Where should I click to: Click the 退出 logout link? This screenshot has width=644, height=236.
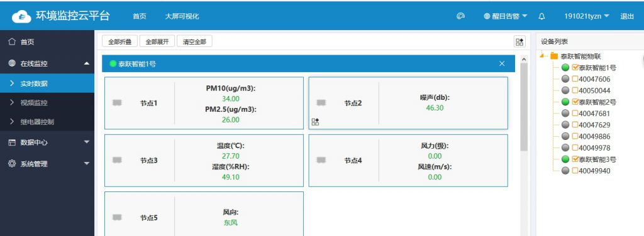627,16
